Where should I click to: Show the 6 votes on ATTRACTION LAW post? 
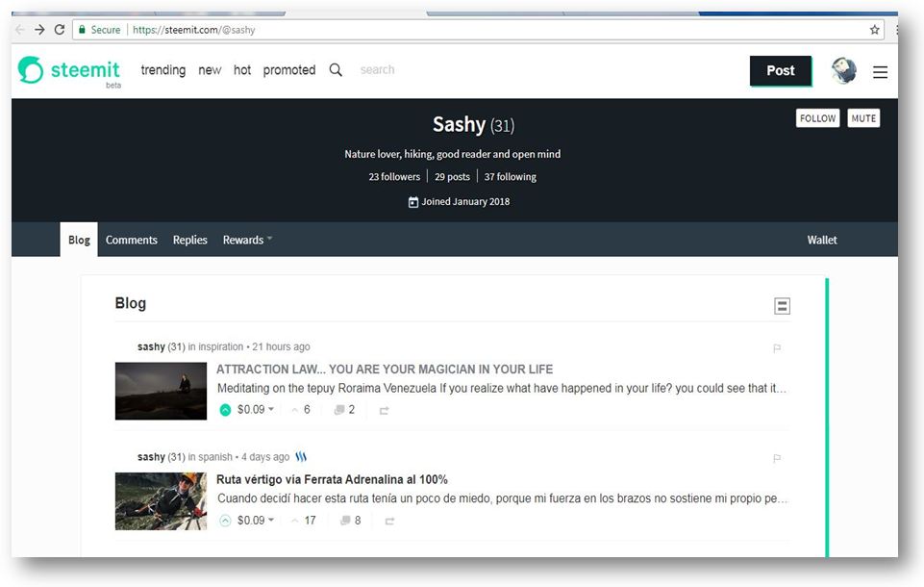pyautogui.click(x=301, y=410)
